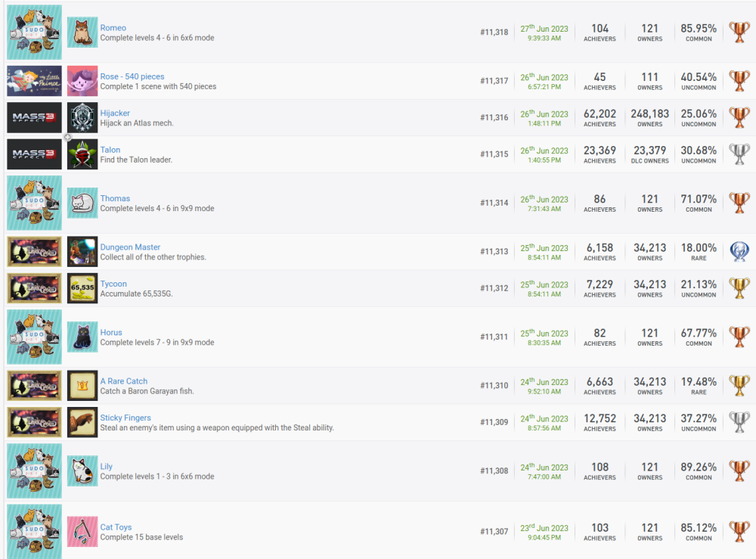756x559 pixels.
Task: Select the Tycoon 65,535 trophy icon
Action: pyautogui.click(x=82, y=288)
